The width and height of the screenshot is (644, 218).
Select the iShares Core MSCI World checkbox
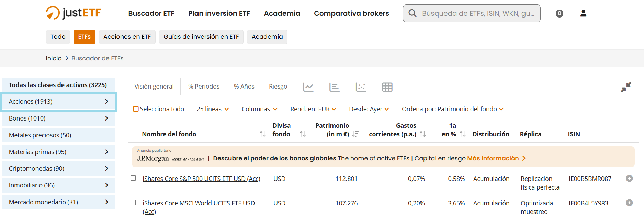pyautogui.click(x=133, y=203)
